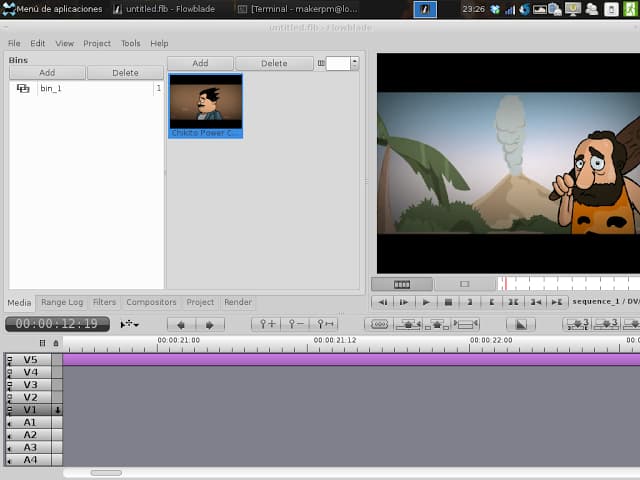
Task: Switch to Terminal window in taskbar
Action: click(299, 9)
